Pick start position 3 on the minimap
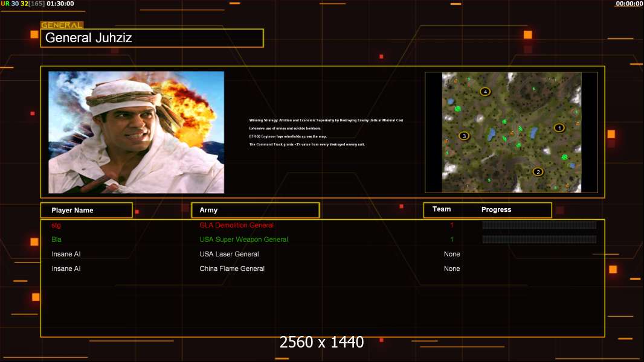This screenshot has height=362, width=644. coord(464,136)
